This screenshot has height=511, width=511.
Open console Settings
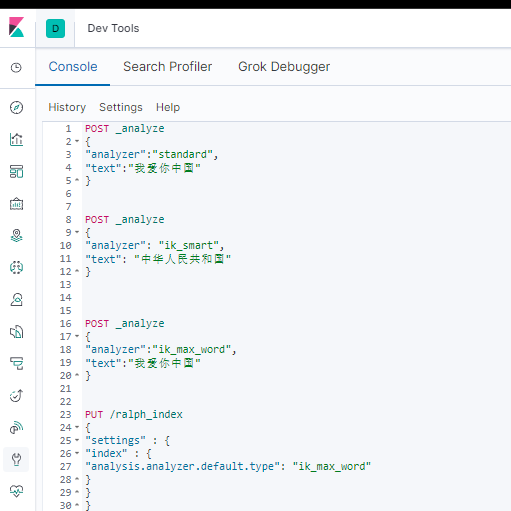(121, 107)
